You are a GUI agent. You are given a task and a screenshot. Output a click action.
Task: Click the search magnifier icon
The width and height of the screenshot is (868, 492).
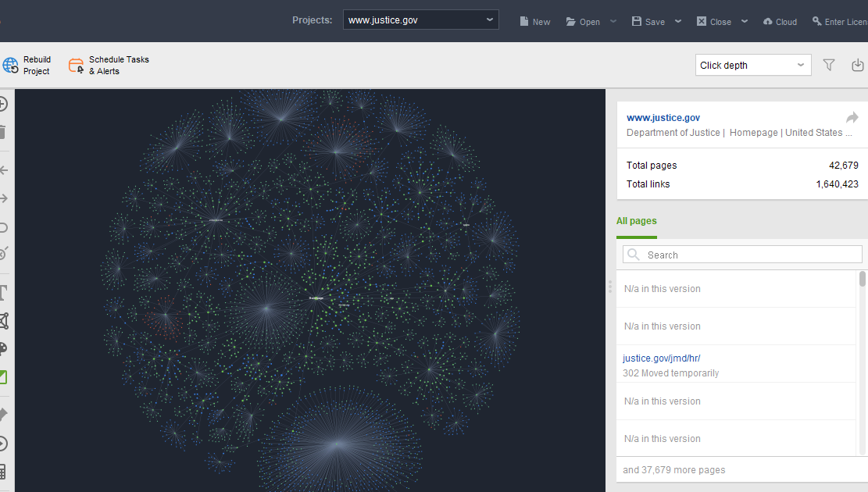(634, 255)
